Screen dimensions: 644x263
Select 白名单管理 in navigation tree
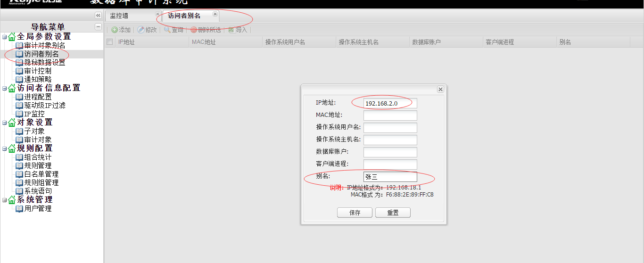tap(41, 174)
